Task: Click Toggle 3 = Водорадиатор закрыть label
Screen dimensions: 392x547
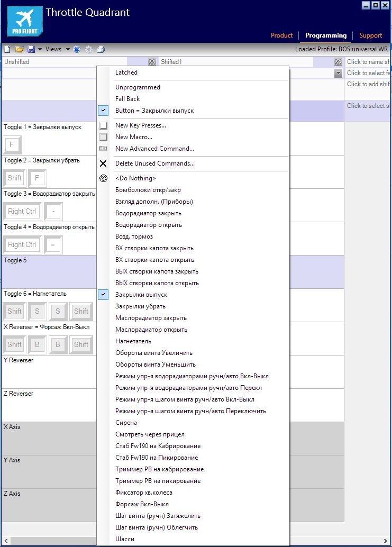Action: click(x=49, y=194)
